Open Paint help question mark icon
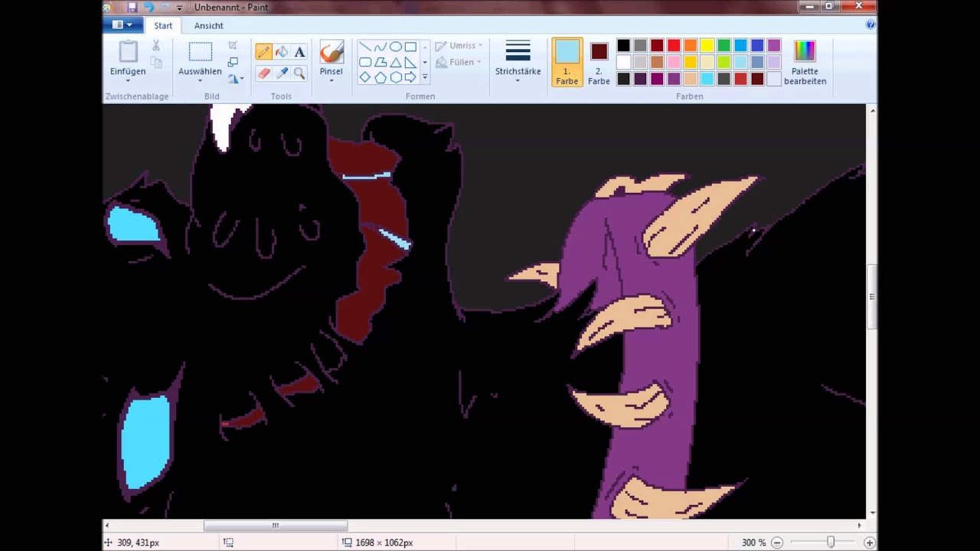The width and height of the screenshot is (980, 551). 871,24
